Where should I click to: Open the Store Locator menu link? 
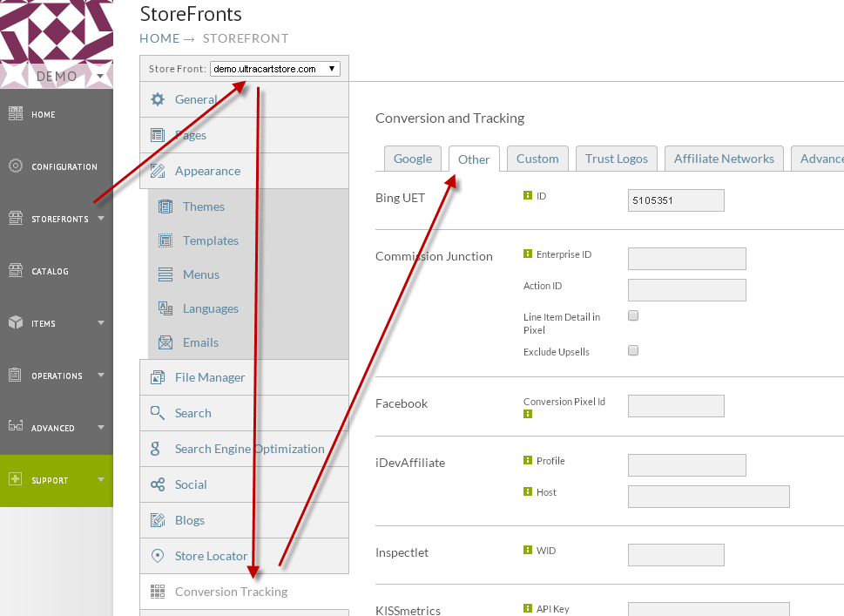tap(211, 556)
